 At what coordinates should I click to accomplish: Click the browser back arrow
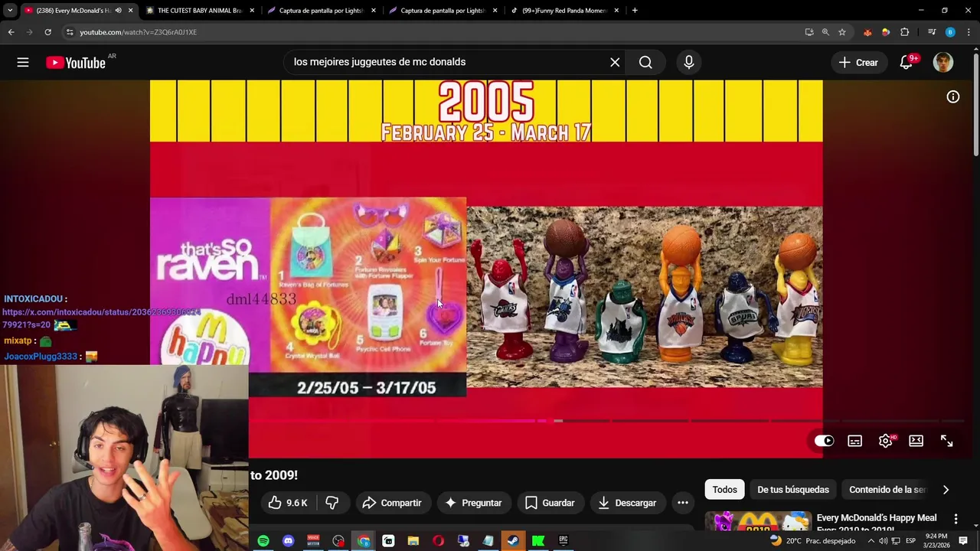click(x=11, y=32)
